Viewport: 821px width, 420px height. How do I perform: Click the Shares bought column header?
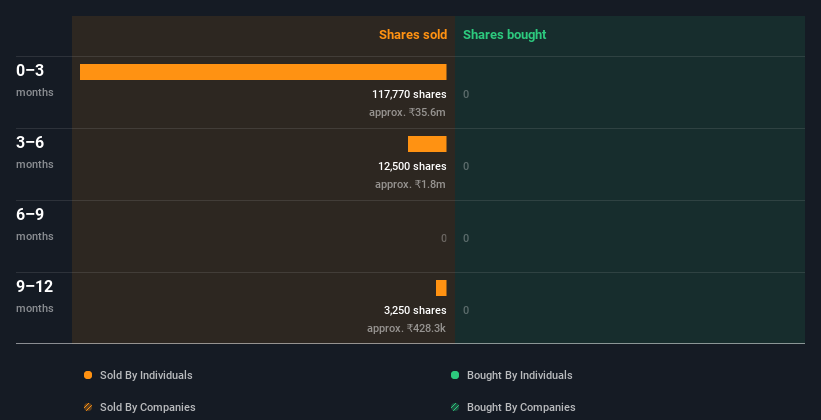(505, 35)
